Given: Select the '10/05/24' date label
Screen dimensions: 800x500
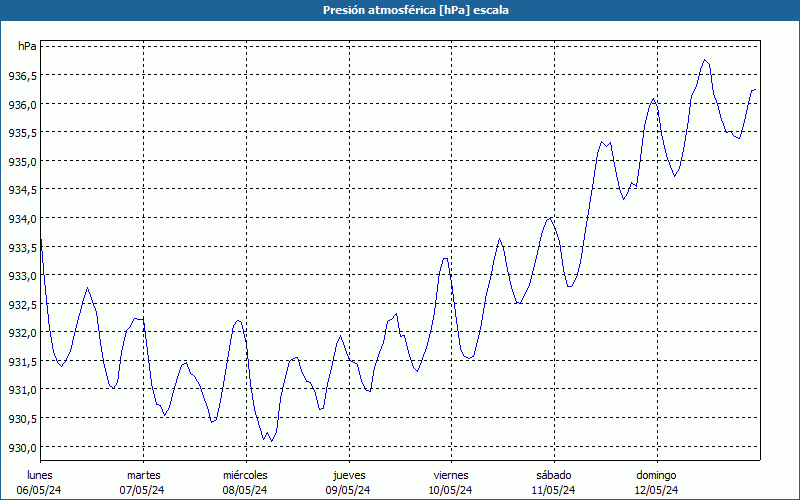Looking at the screenshot, I should click(x=451, y=490).
